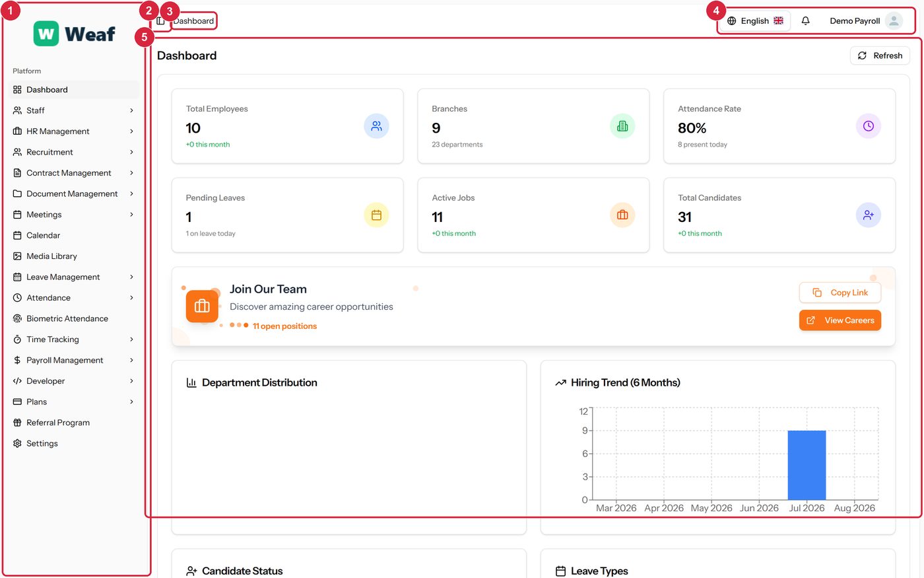Click the Candidate Status user icon

point(191,571)
